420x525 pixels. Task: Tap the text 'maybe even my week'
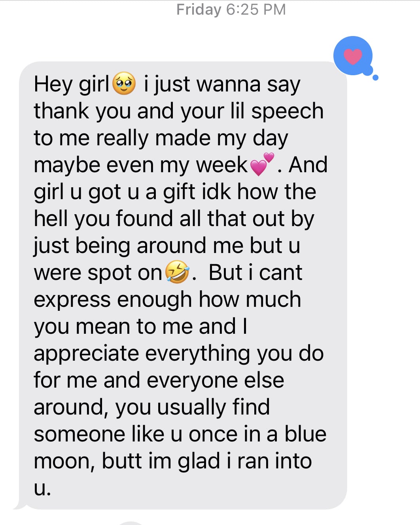point(141,165)
